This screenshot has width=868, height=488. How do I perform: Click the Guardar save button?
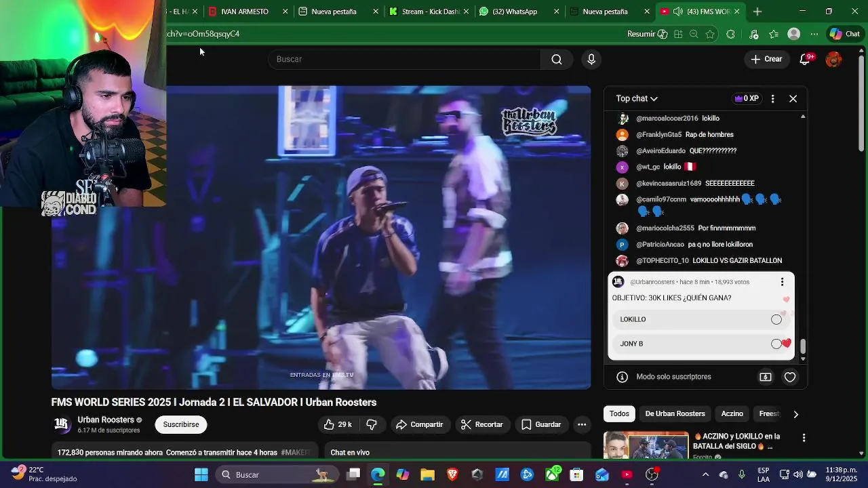(541, 424)
